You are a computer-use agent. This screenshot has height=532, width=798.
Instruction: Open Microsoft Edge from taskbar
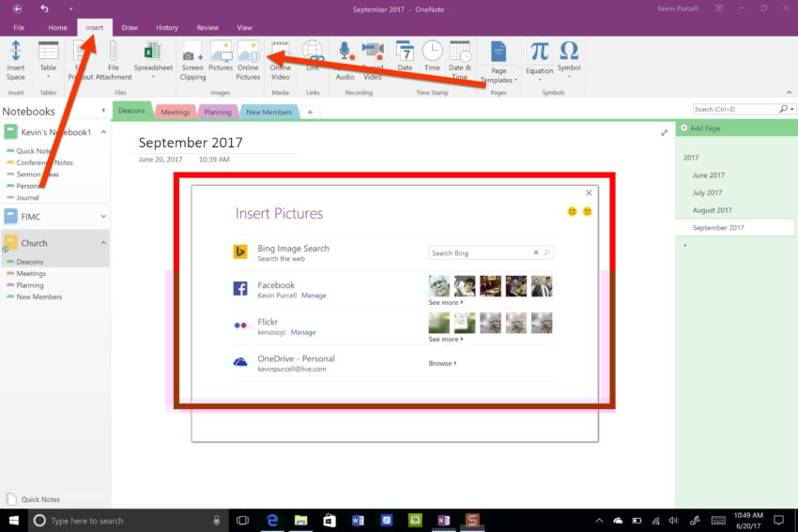click(x=273, y=521)
